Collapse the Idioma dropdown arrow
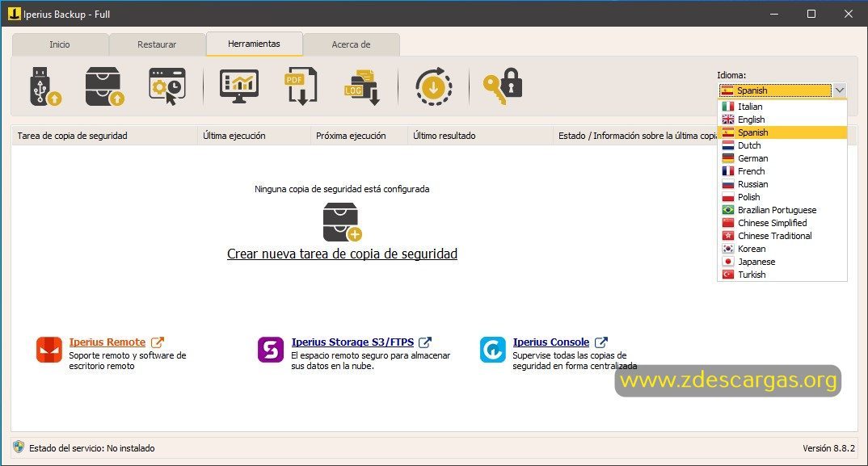This screenshot has width=868, height=466. point(840,90)
